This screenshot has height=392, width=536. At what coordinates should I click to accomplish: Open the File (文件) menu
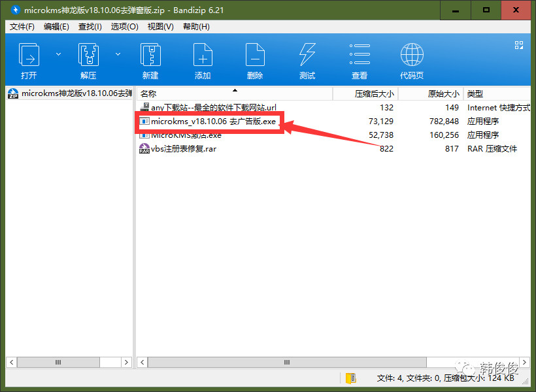pyautogui.click(x=22, y=27)
